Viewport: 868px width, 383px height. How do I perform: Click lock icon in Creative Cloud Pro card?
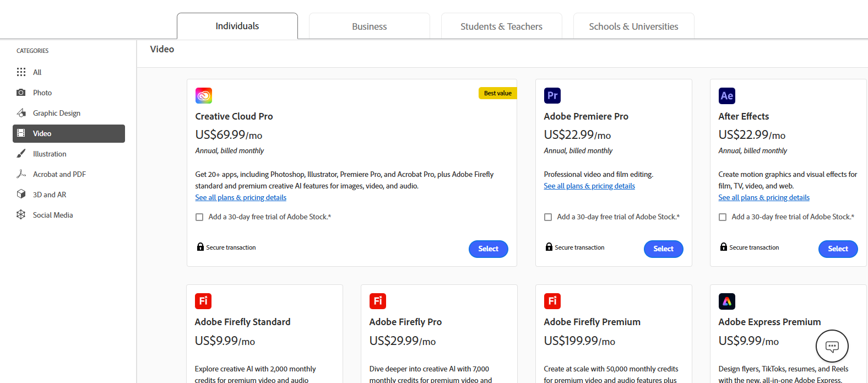[x=200, y=247]
